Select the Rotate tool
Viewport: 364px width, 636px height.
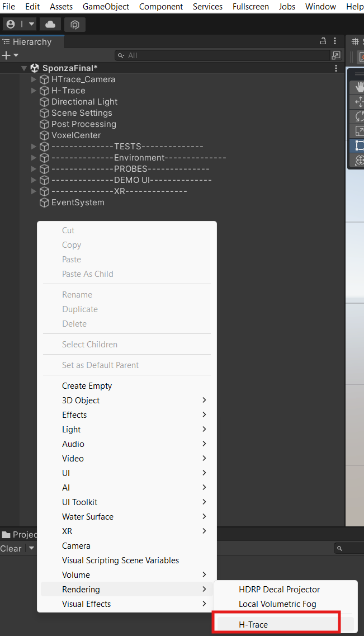click(x=359, y=116)
